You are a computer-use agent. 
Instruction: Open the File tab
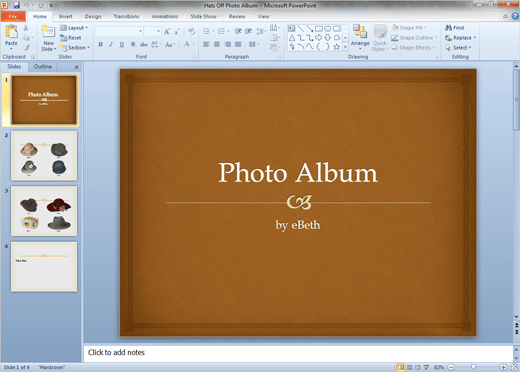point(13,16)
